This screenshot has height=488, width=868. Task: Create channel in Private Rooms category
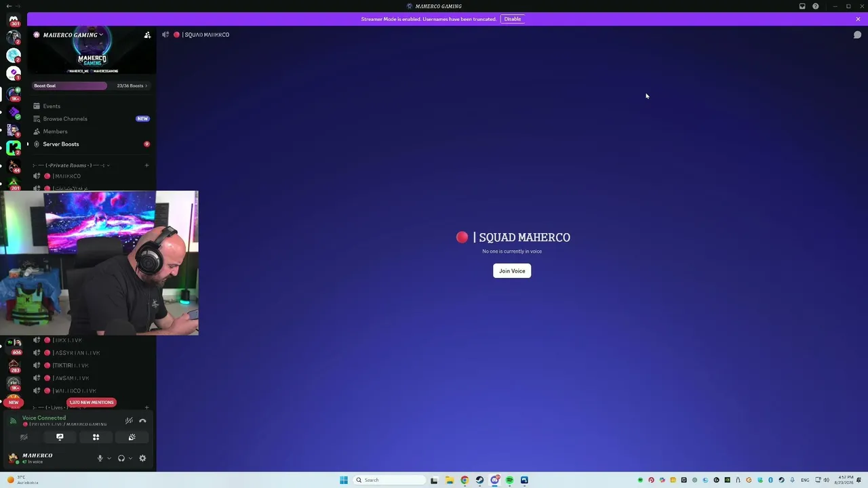point(146,165)
